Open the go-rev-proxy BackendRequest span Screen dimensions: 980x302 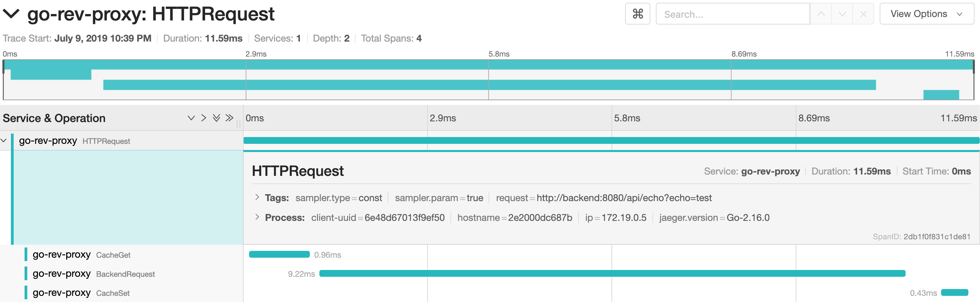click(x=93, y=273)
